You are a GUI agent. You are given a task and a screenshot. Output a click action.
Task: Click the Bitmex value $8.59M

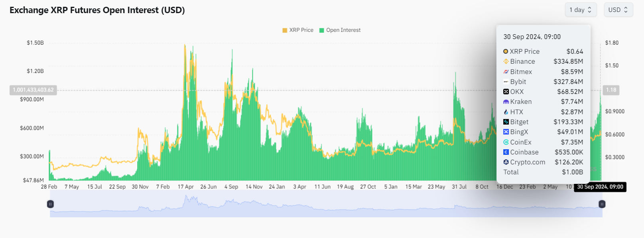click(572, 72)
